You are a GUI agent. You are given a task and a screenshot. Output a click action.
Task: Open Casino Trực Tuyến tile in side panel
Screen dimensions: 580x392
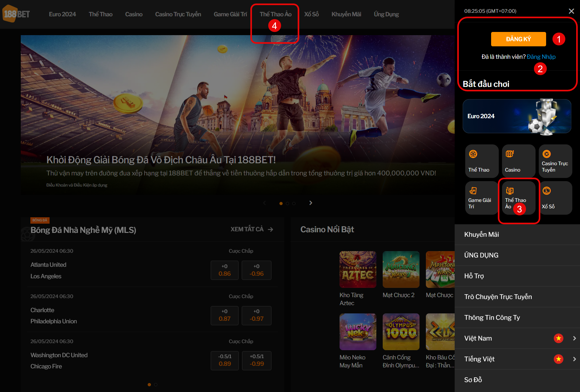555,161
